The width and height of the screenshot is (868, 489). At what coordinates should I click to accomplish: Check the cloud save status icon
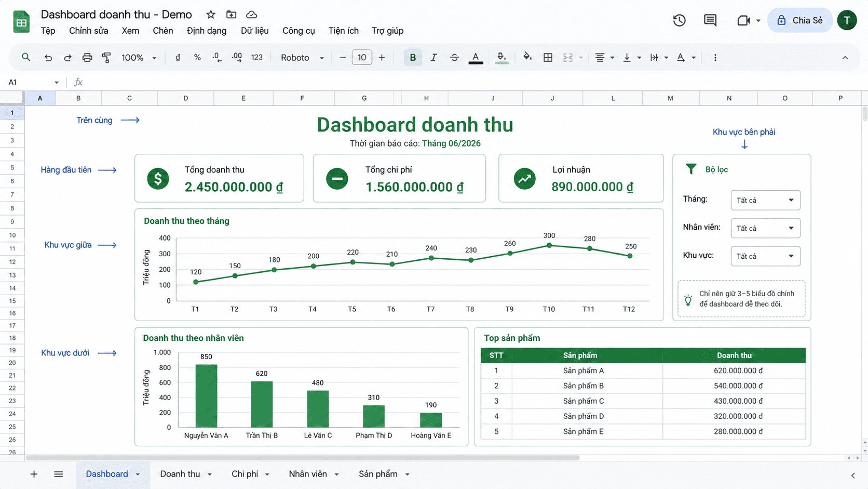pos(251,15)
